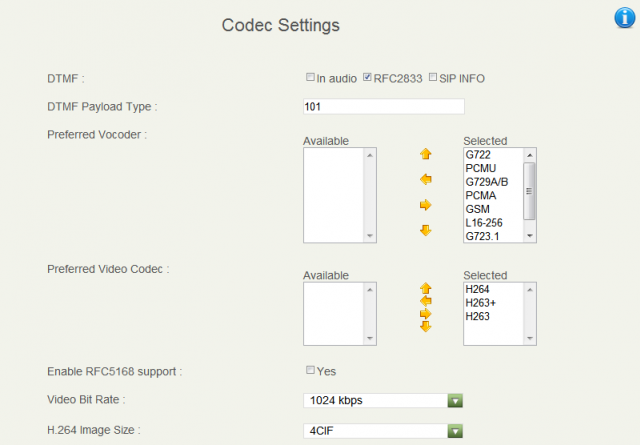
Task: Click video codec up arrow
Action: click(426, 288)
